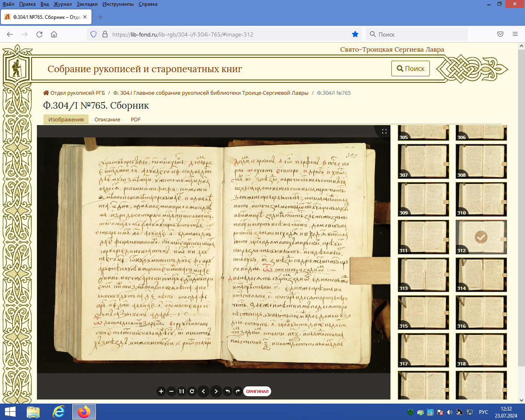Select thumbnail 309
This screenshot has width=525, height=420.
click(x=423, y=199)
